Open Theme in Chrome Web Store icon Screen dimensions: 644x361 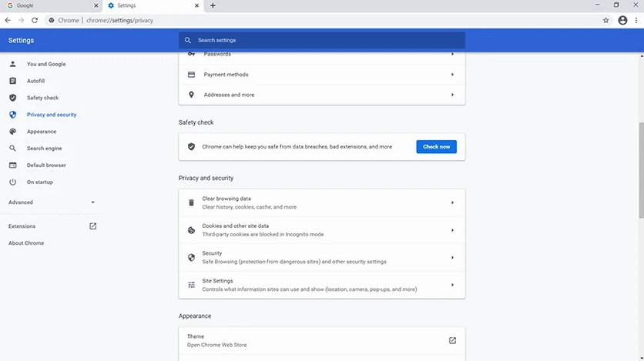452,340
